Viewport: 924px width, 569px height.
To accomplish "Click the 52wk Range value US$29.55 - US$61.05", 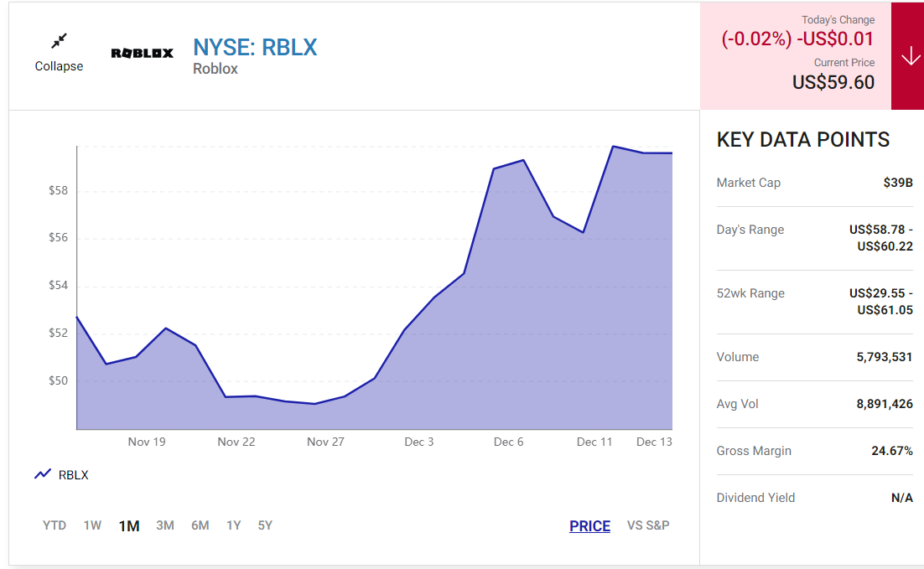I will (x=881, y=302).
